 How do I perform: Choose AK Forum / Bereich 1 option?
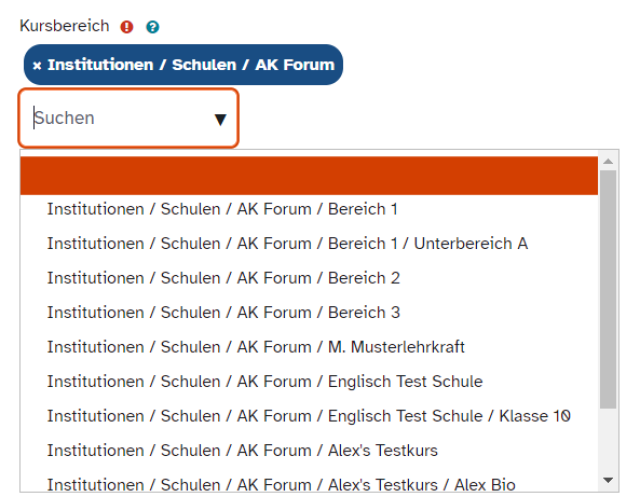pyautogui.click(x=222, y=209)
